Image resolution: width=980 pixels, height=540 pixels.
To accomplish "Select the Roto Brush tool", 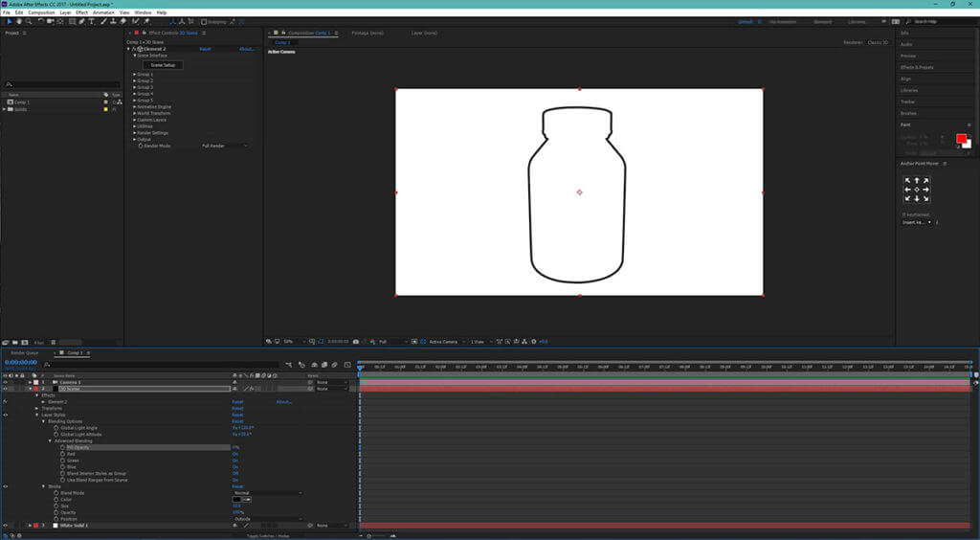I will 136,21.
